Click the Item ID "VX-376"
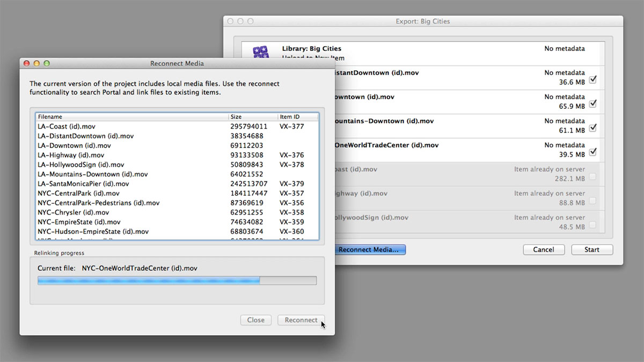 291,156
